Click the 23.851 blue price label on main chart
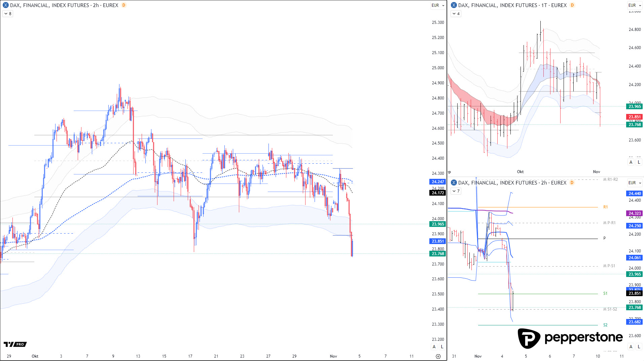 (x=438, y=241)
